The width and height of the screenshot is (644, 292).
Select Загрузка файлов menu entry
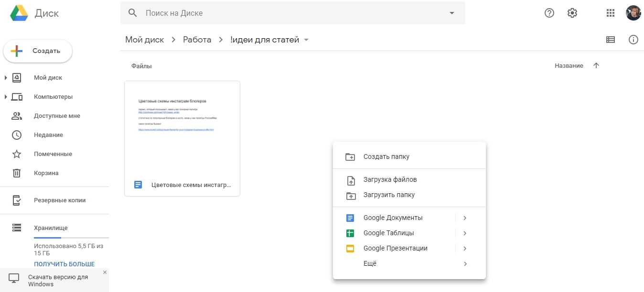(x=390, y=180)
